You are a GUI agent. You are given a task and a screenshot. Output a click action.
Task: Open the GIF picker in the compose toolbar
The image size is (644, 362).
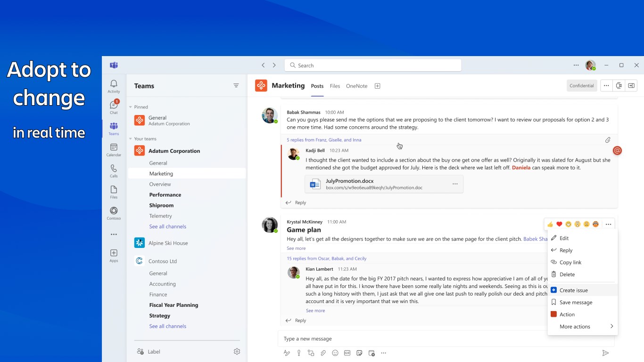coord(347,353)
